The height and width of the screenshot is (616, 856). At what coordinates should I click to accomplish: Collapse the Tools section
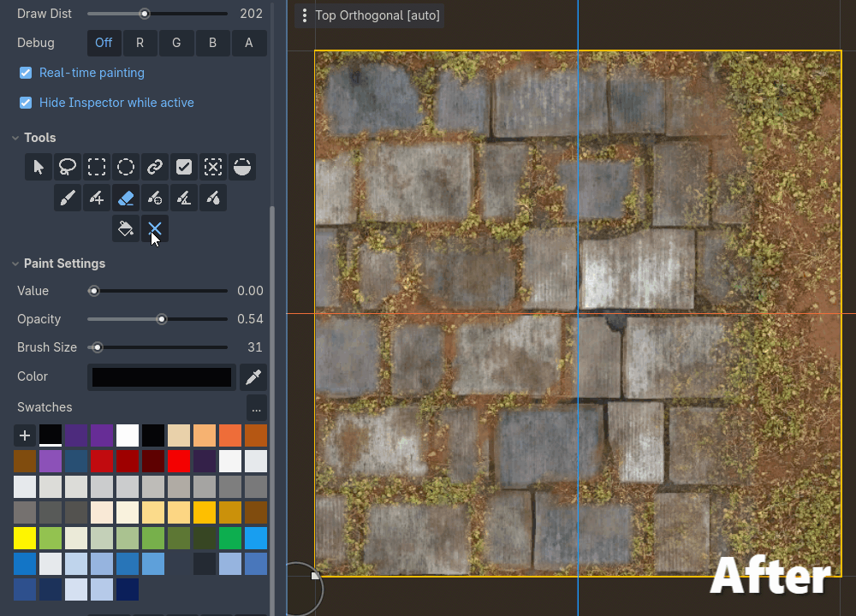[x=15, y=138]
